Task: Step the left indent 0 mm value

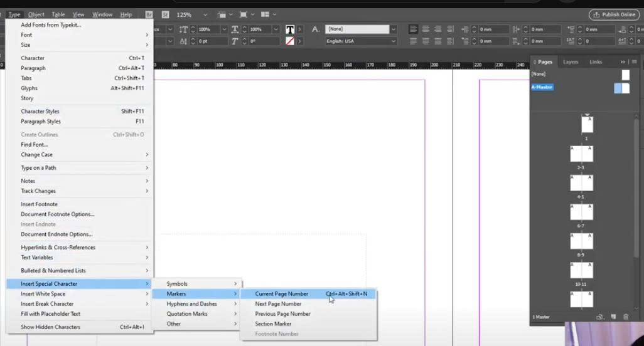Action: [x=474, y=29]
